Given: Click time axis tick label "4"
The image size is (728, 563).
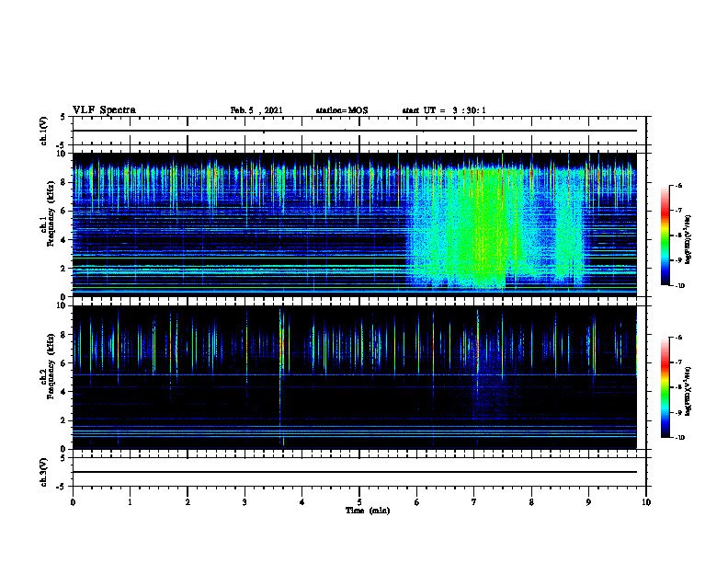Looking at the screenshot, I should pos(302,502).
